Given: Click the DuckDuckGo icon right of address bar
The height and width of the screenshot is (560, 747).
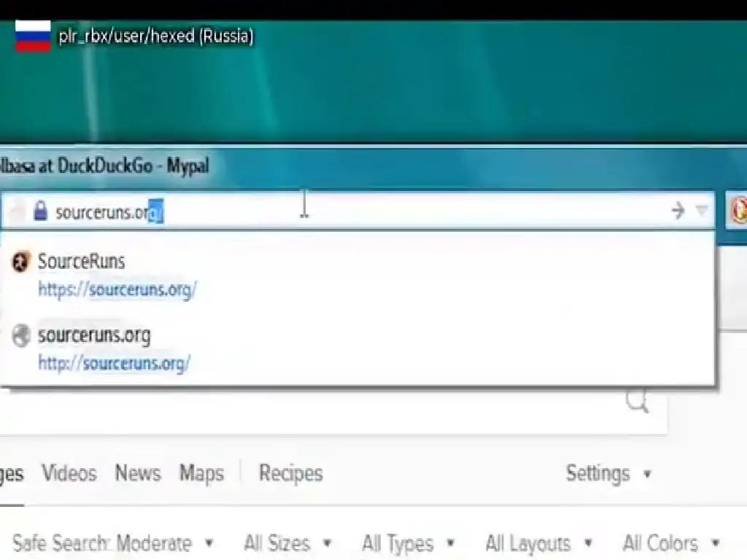Looking at the screenshot, I should tap(738, 211).
